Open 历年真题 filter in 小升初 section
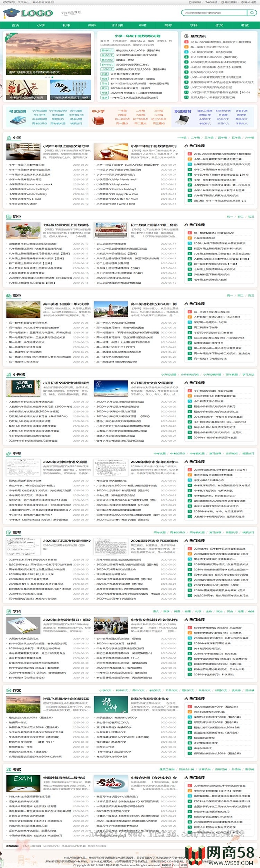Screen dimensions: 260x868 click(x=232, y=375)
